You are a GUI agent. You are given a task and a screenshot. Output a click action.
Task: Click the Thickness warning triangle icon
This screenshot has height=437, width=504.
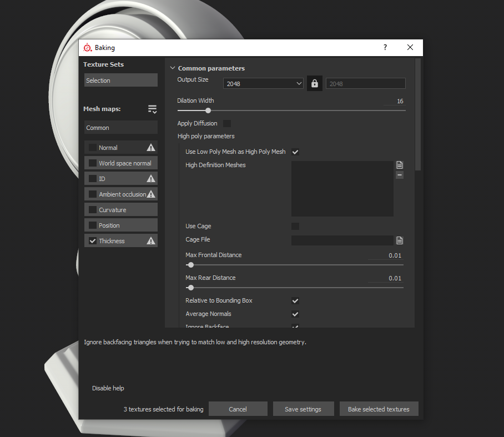pyautogui.click(x=150, y=241)
